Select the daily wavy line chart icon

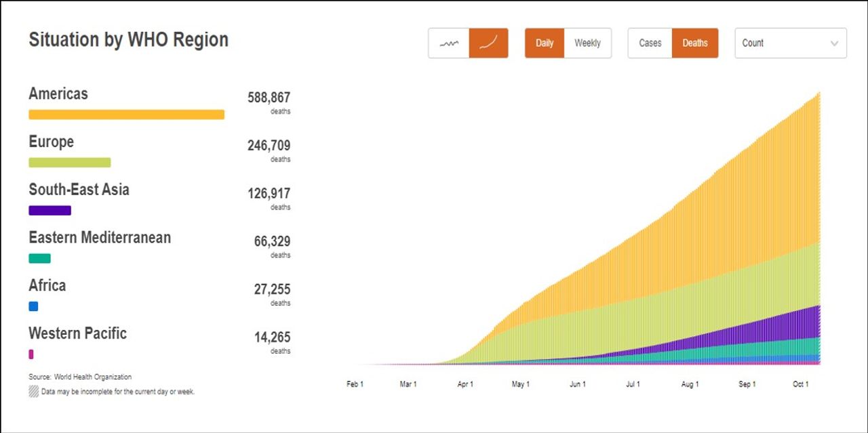(x=448, y=43)
